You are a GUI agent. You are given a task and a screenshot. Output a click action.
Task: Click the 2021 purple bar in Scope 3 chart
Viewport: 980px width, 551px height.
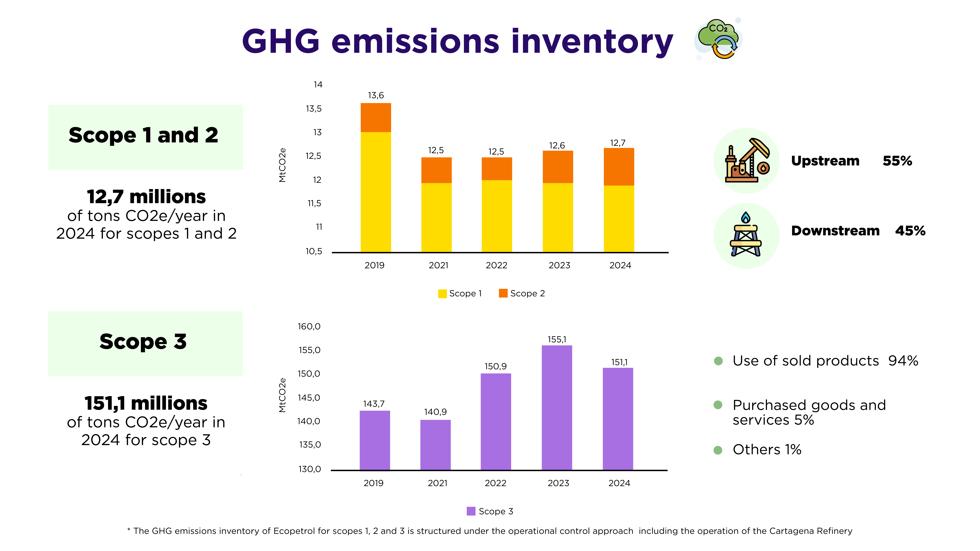436,445
